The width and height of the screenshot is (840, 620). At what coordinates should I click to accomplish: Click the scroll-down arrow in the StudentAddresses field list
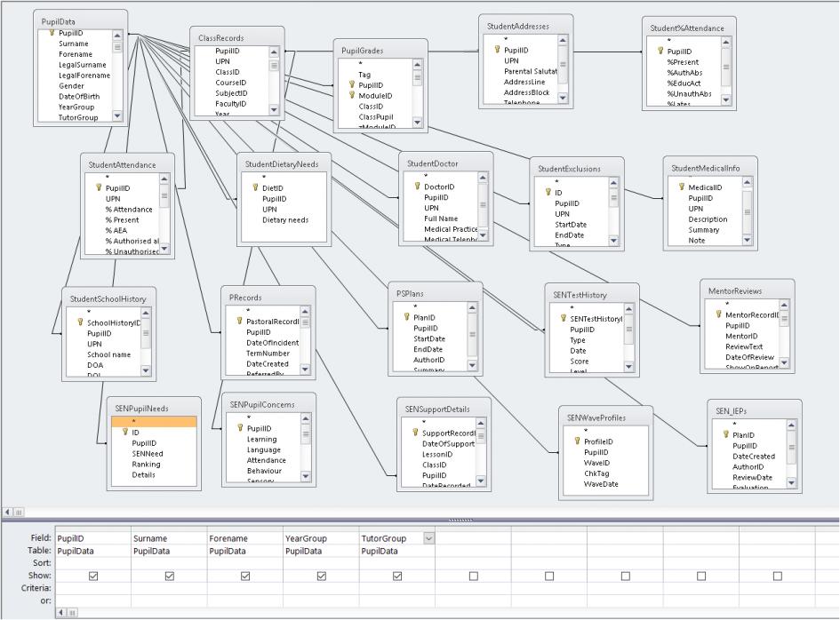click(x=563, y=98)
